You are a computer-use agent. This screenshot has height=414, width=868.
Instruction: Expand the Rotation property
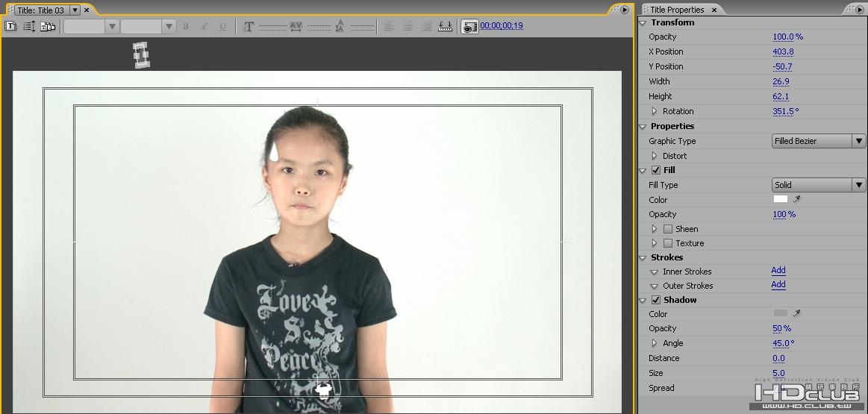655,111
